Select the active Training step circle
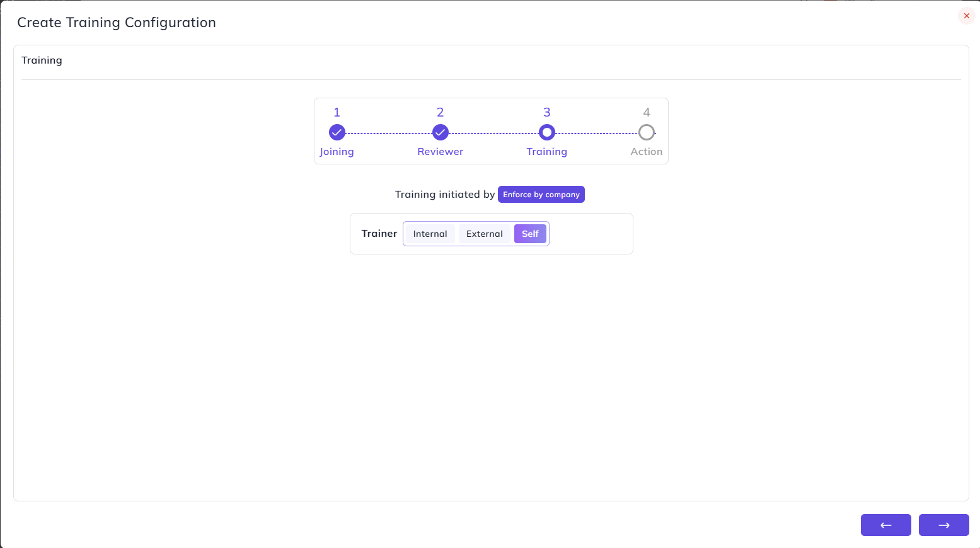980x548 pixels. click(547, 132)
